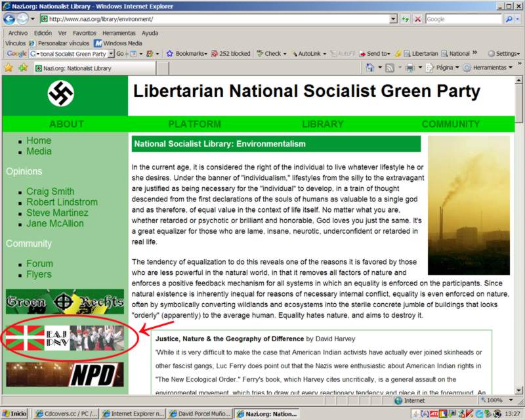The image size is (525, 420).
Task: Click the Craig Smith sidebar link
Action: coord(51,192)
